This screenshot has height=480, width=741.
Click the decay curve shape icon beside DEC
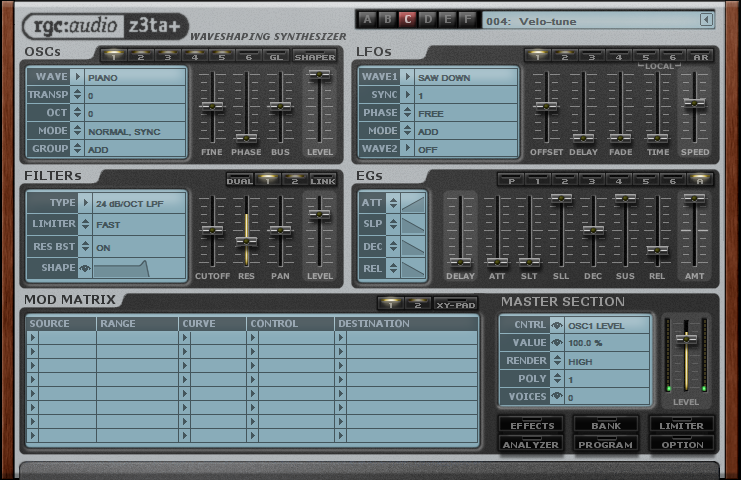pos(413,247)
